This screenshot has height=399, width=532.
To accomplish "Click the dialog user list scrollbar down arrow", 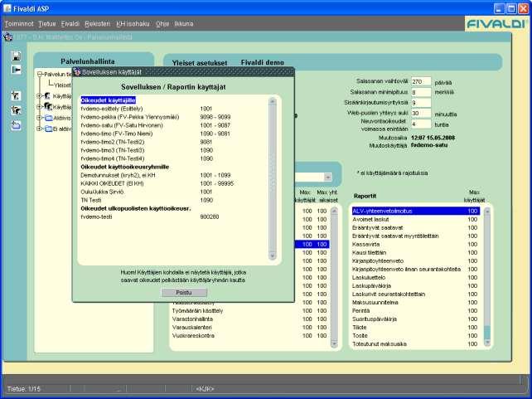I will pos(273,255).
